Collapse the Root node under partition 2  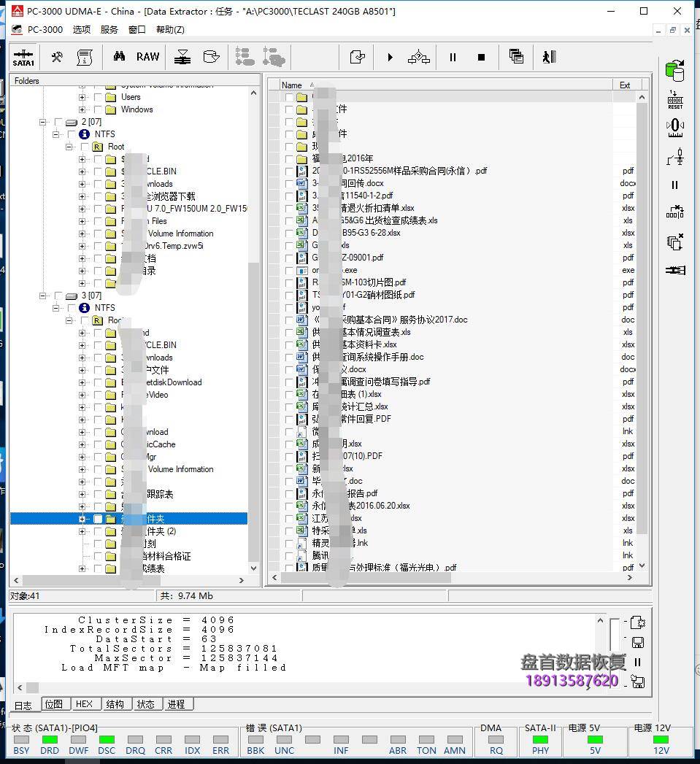(69, 147)
